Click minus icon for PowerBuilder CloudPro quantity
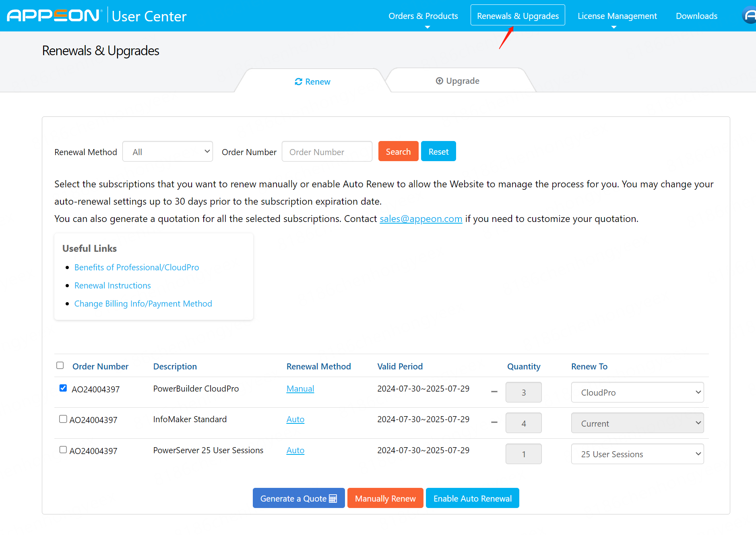This screenshot has width=756, height=535. pyautogui.click(x=494, y=392)
